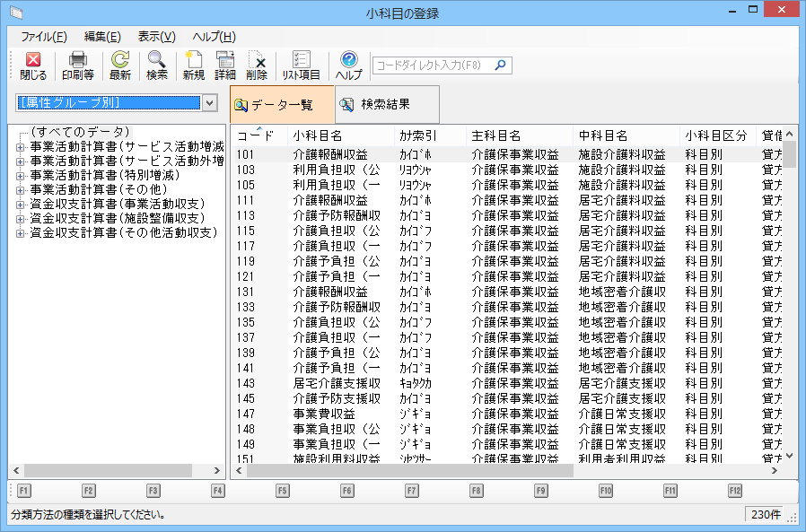Open the 検索 magnifier tool
Screen dimensions: 806x532
pyautogui.click(x=157, y=61)
